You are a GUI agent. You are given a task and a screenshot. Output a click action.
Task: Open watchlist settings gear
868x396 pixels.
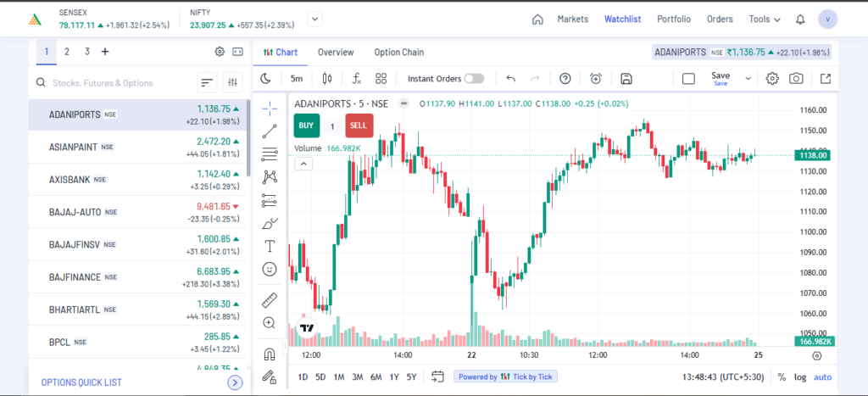click(220, 52)
